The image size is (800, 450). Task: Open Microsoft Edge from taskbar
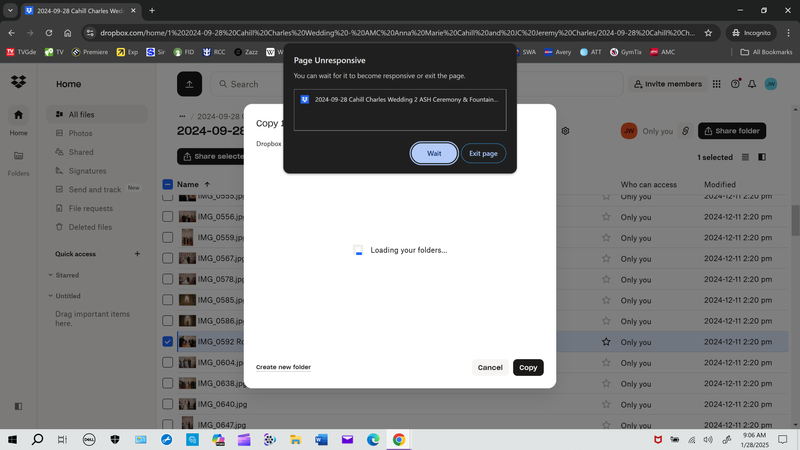(373, 439)
